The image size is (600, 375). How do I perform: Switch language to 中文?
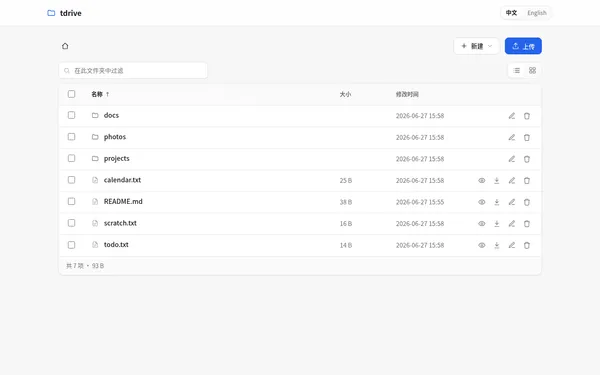pyautogui.click(x=511, y=13)
